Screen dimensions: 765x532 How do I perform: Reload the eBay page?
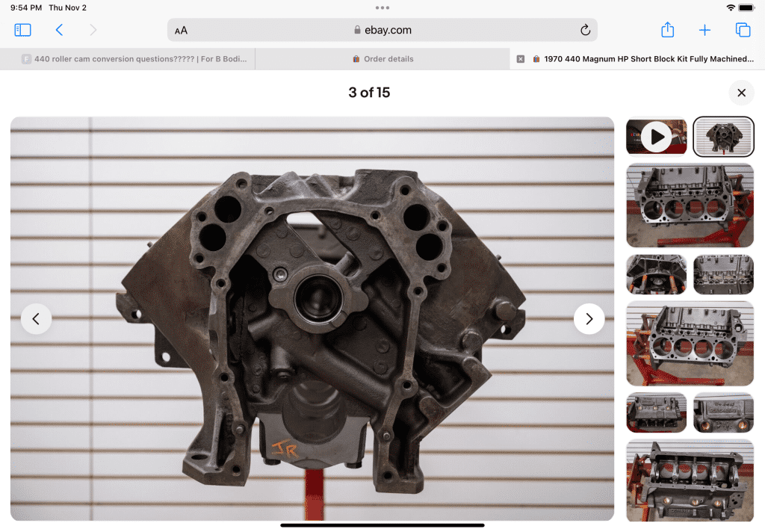click(x=585, y=31)
